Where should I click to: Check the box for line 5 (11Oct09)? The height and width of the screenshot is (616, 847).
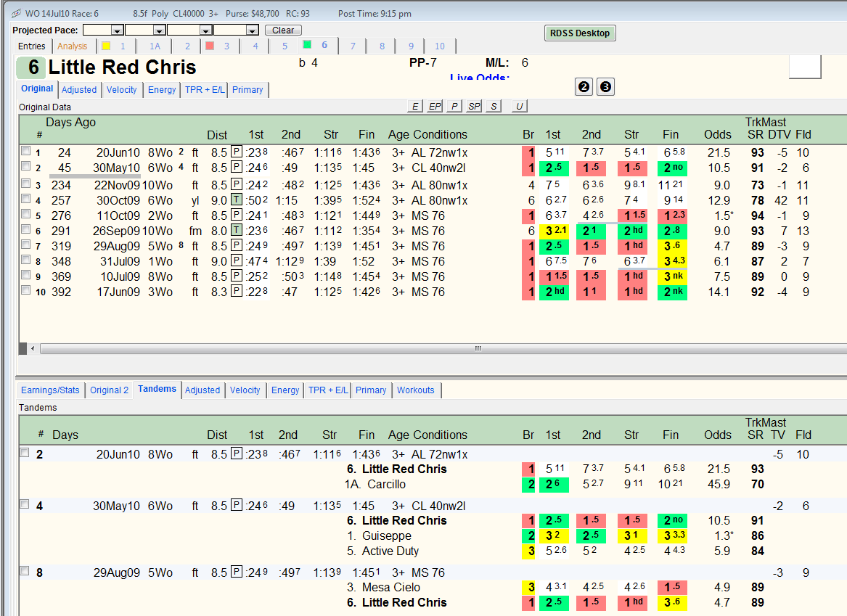(x=25, y=214)
